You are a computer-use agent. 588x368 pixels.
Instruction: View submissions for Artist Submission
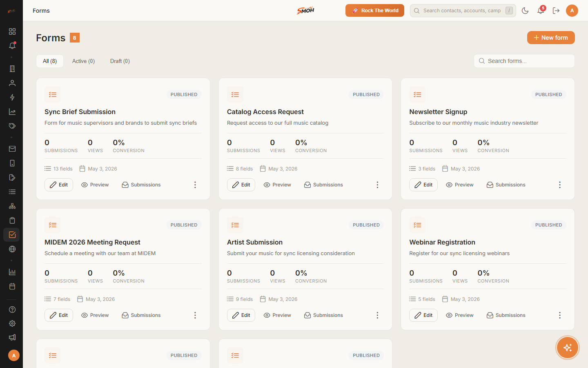point(323,315)
